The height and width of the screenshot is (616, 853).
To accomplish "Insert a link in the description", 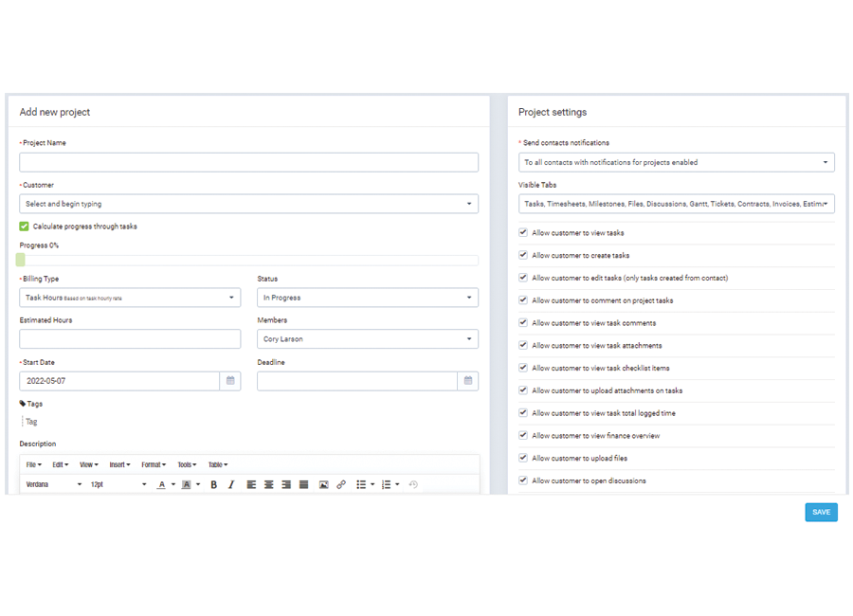I will coord(341,484).
